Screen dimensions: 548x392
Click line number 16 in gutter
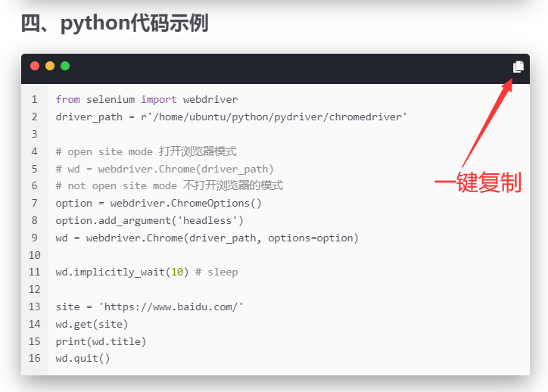click(x=34, y=358)
